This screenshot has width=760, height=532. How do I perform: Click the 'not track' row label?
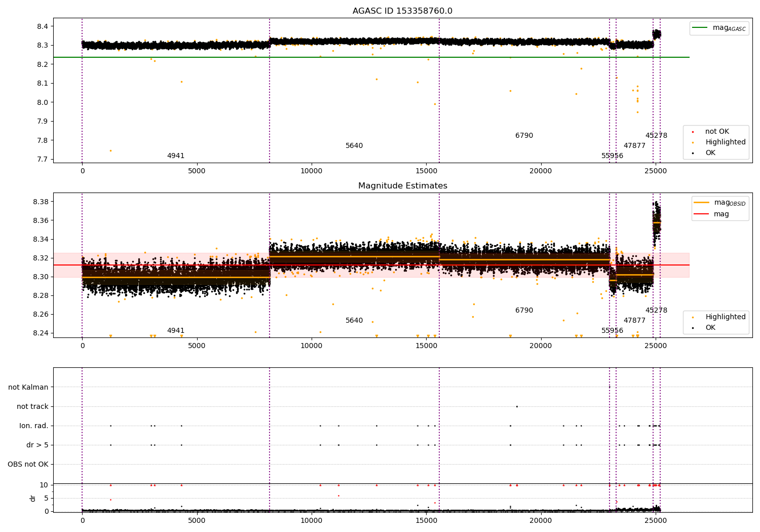[32, 407]
